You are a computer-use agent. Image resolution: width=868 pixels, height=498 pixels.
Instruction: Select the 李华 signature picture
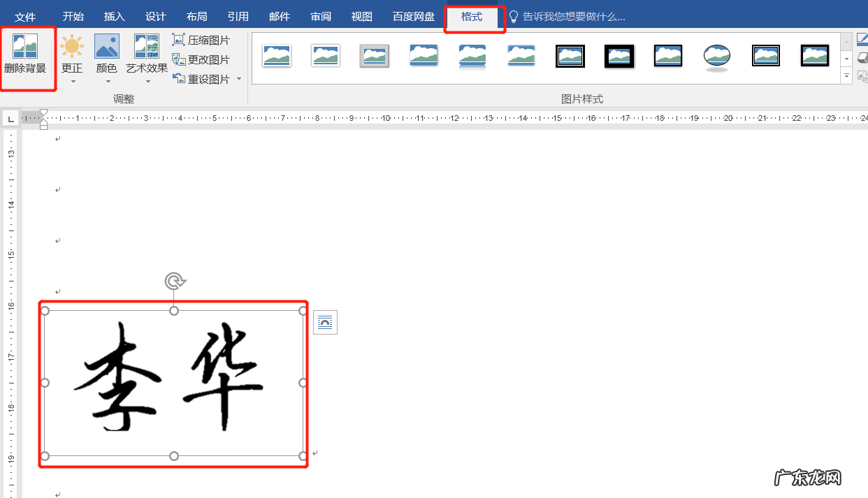[x=173, y=383]
